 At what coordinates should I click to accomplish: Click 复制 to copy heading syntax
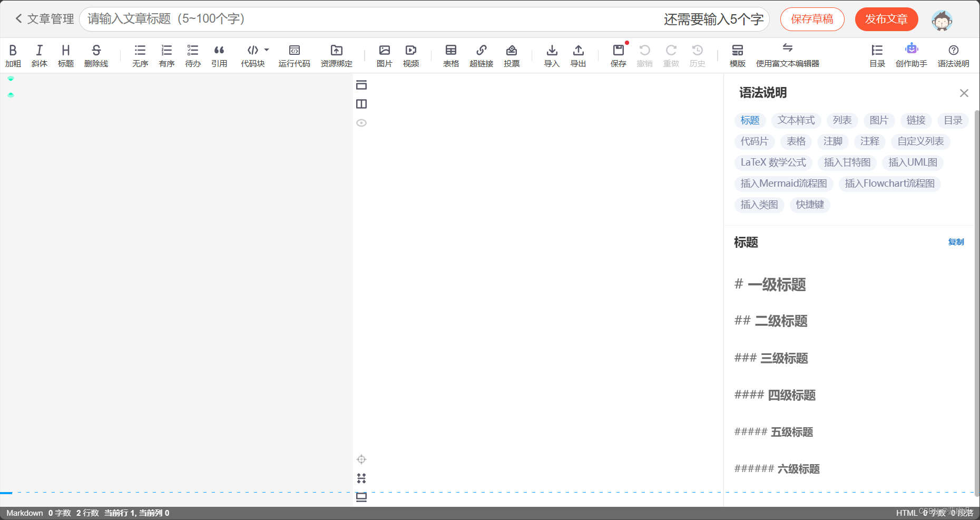click(x=955, y=242)
